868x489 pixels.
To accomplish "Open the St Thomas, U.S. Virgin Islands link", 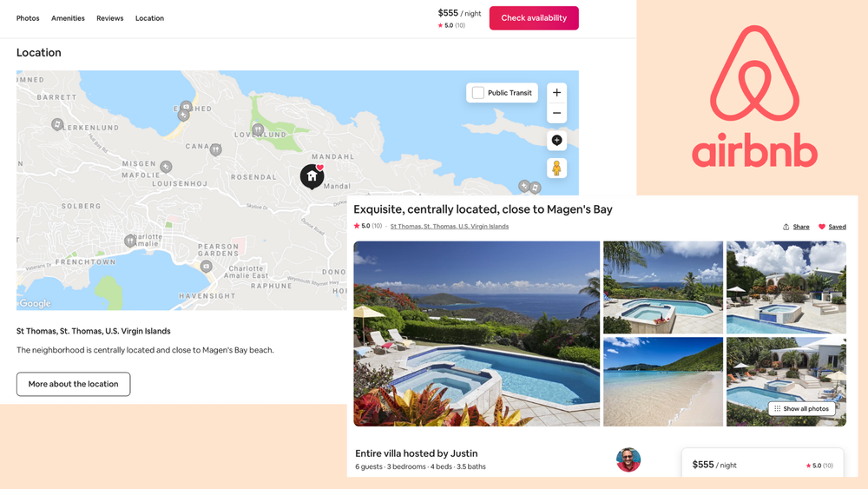I will [x=450, y=227].
